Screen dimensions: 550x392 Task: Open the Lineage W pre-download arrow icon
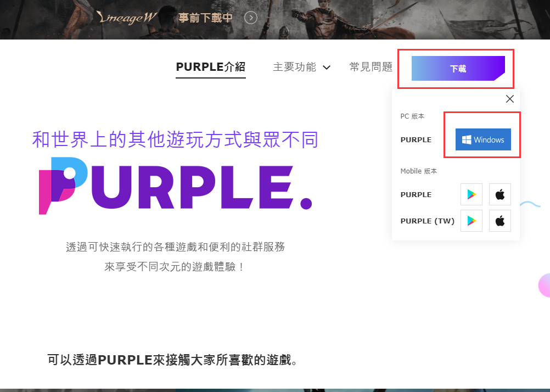click(251, 18)
